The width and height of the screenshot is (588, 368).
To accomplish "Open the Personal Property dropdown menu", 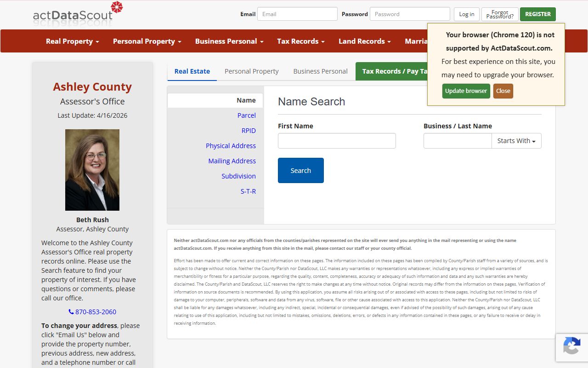I will click(147, 41).
